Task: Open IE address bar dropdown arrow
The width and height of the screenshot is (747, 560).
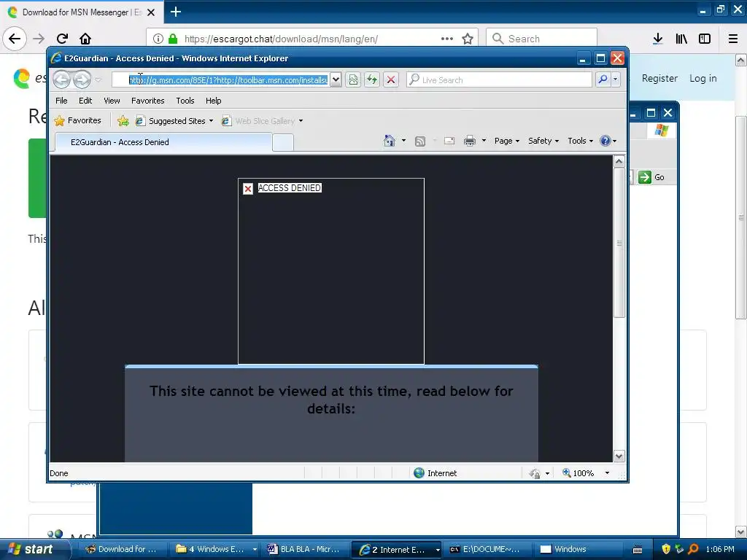Action: (x=336, y=79)
